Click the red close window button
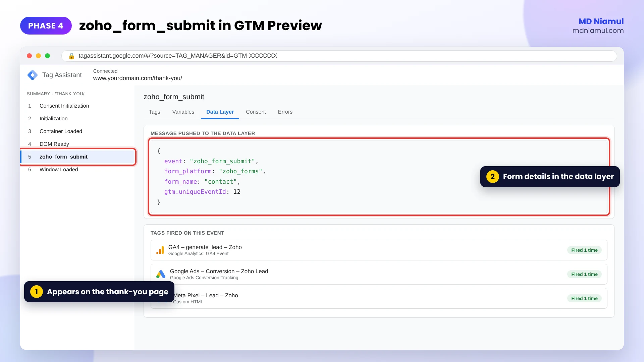The image size is (644, 362). point(29,56)
